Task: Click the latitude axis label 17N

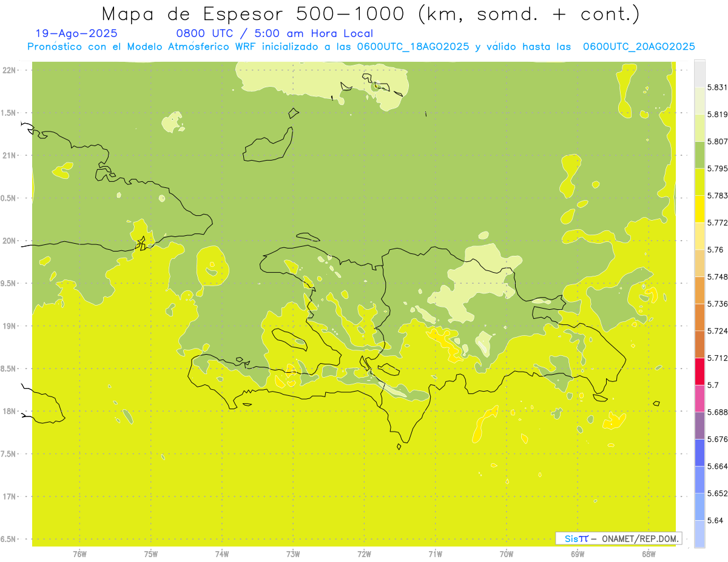Action: pyautogui.click(x=9, y=497)
